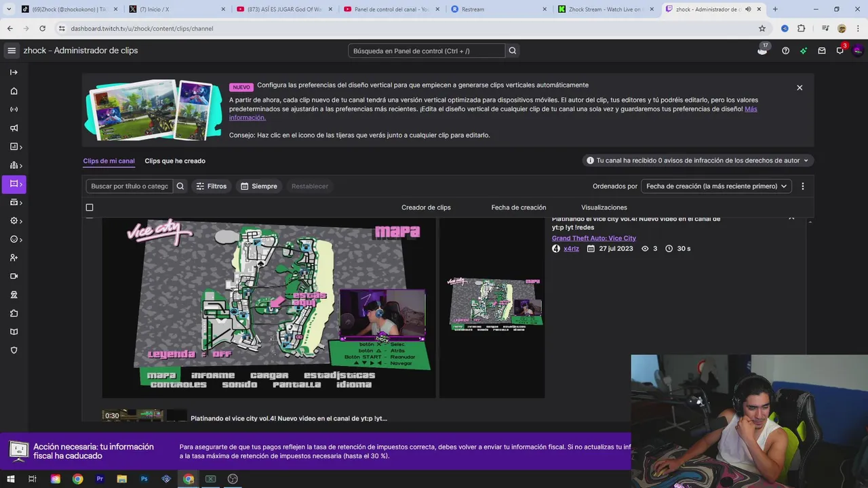868x488 pixels.
Task: Focus the dashboard search box
Action: pos(427,51)
